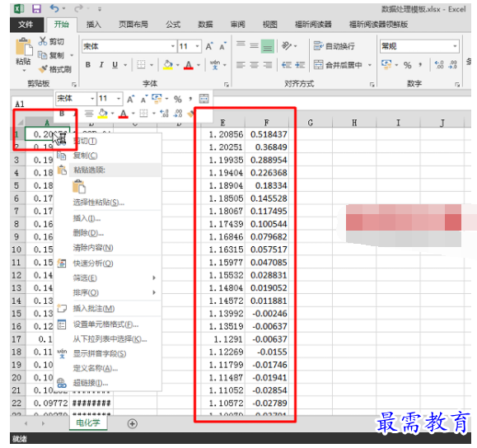
Task: Open number format dropdown 常规
Action: click(x=455, y=47)
